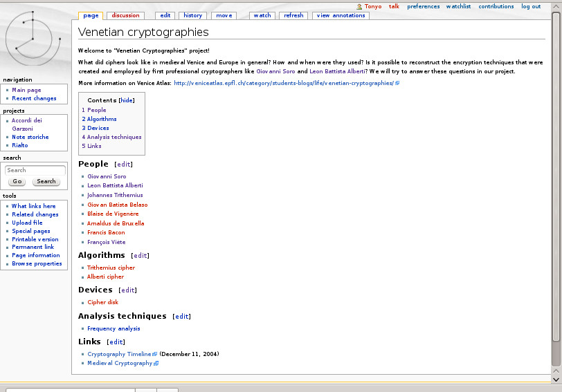Click the Search button

point(46,182)
